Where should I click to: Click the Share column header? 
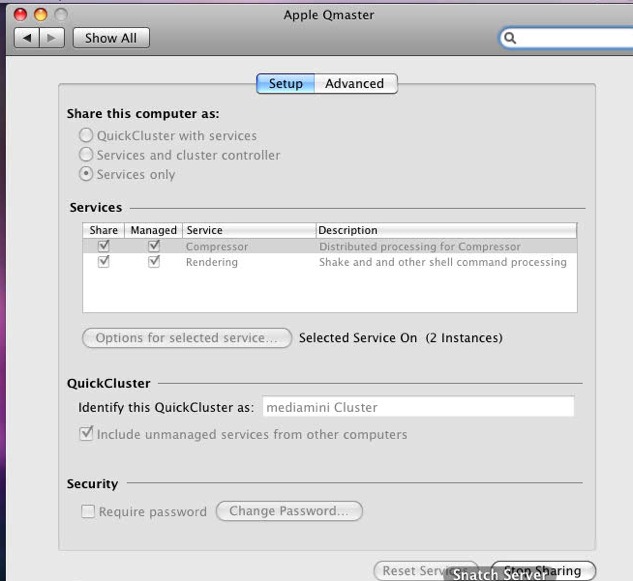[x=104, y=230]
